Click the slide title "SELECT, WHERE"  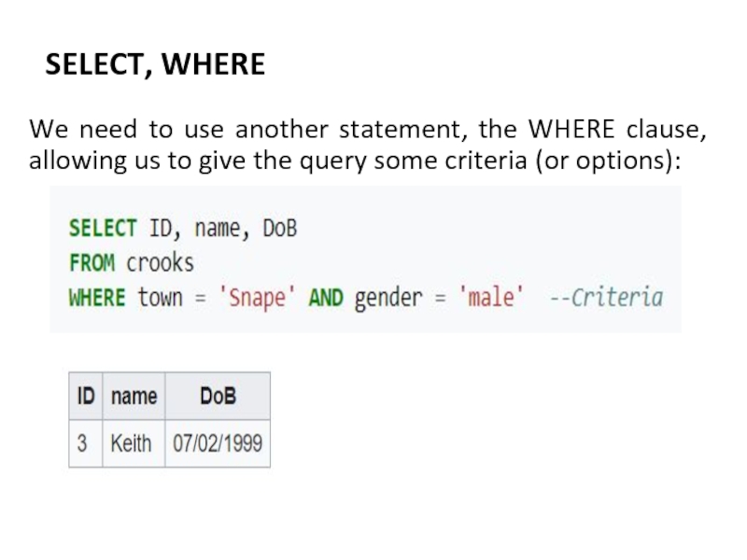pyautogui.click(x=155, y=64)
